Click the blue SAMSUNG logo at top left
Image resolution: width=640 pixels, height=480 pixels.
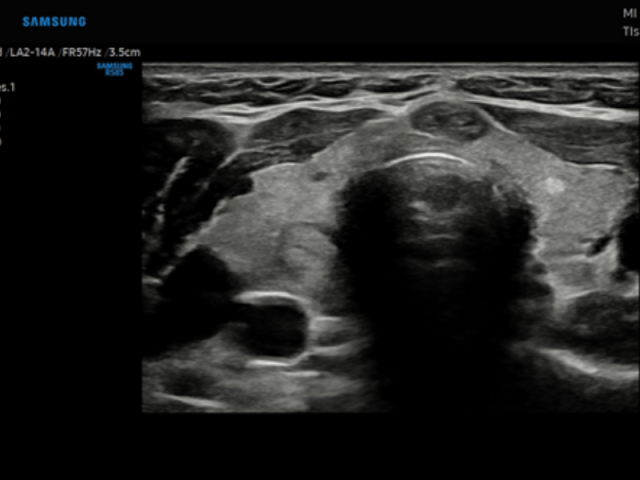click(54, 21)
